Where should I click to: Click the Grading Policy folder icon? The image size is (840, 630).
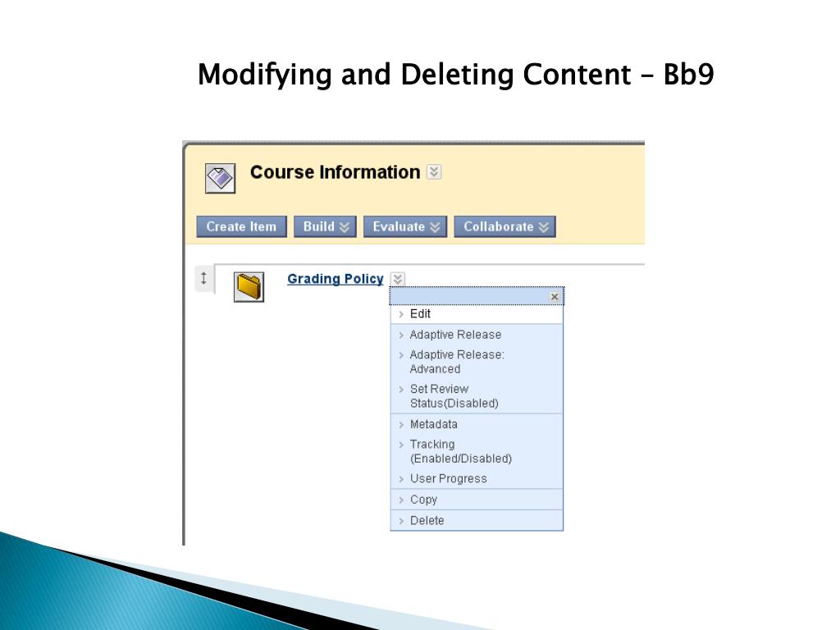249,286
